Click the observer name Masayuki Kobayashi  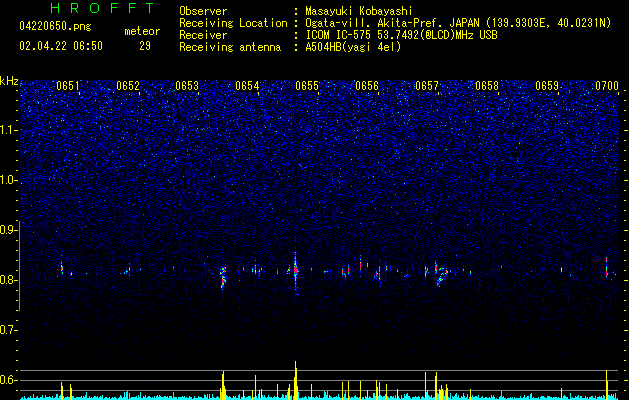pos(359,11)
